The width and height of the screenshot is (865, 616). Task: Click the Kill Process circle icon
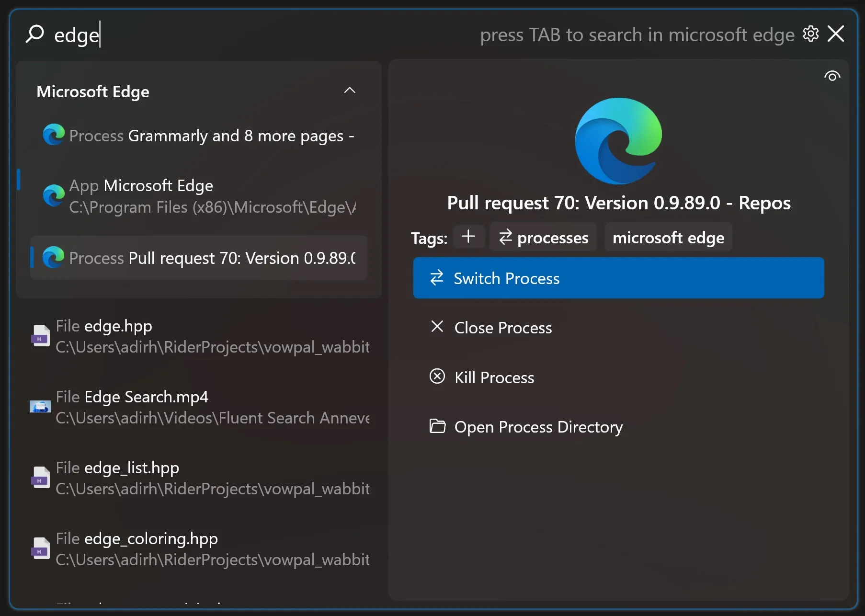[x=437, y=377]
